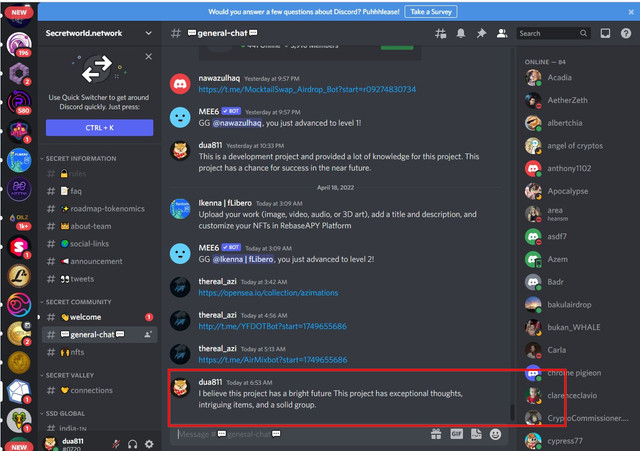Click the chat scrollbar thumb

pos(512,412)
